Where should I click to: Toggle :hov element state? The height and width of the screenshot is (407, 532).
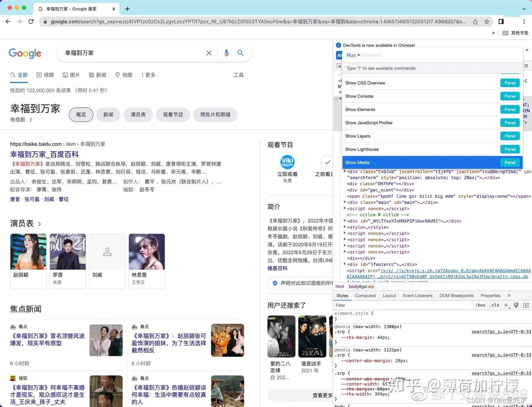(480, 305)
